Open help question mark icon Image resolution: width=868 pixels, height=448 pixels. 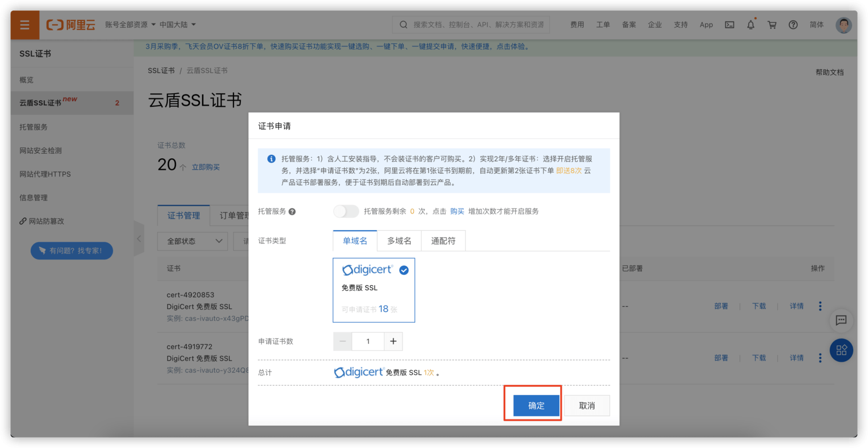point(793,25)
